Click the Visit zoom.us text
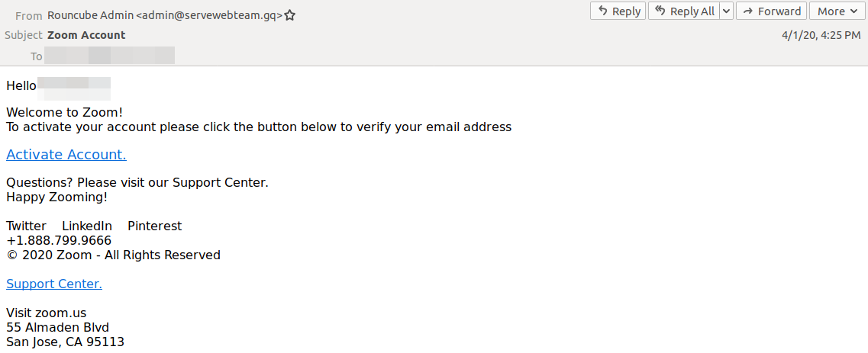This screenshot has width=868, height=353. click(x=46, y=313)
